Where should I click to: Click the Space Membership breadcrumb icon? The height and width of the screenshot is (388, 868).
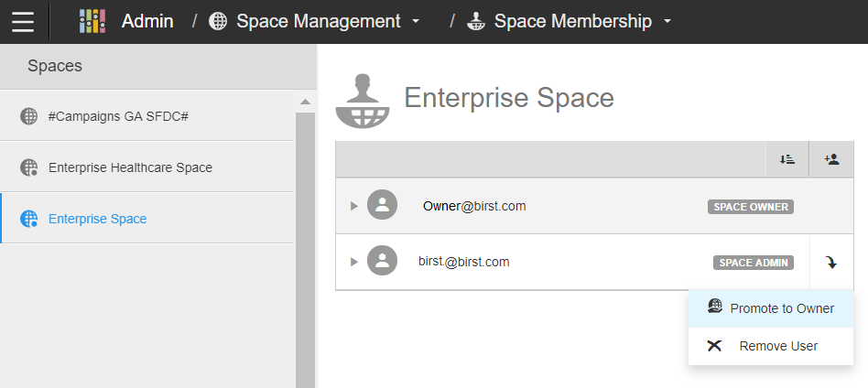[x=475, y=21]
